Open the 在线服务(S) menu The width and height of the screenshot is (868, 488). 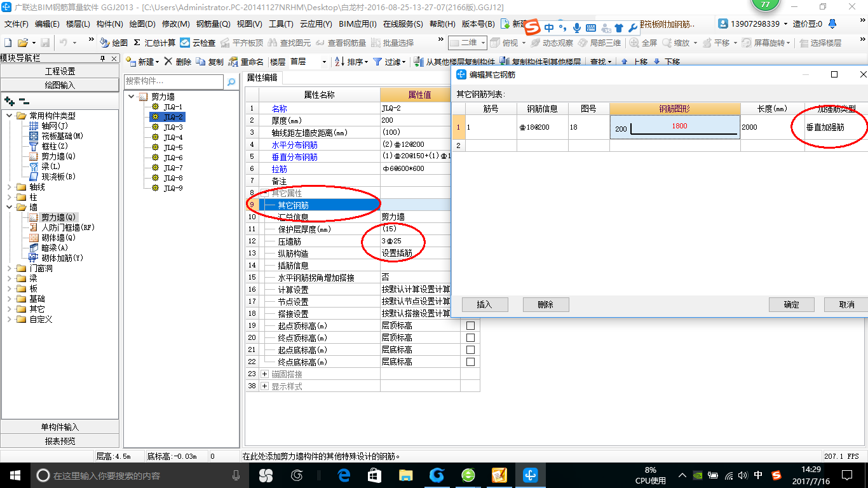click(x=403, y=24)
